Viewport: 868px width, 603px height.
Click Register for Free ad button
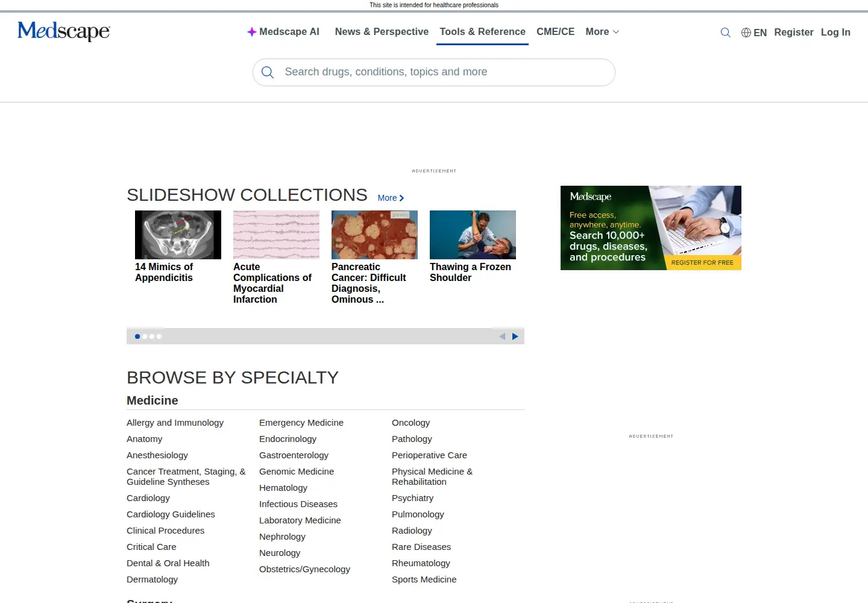coord(702,262)
